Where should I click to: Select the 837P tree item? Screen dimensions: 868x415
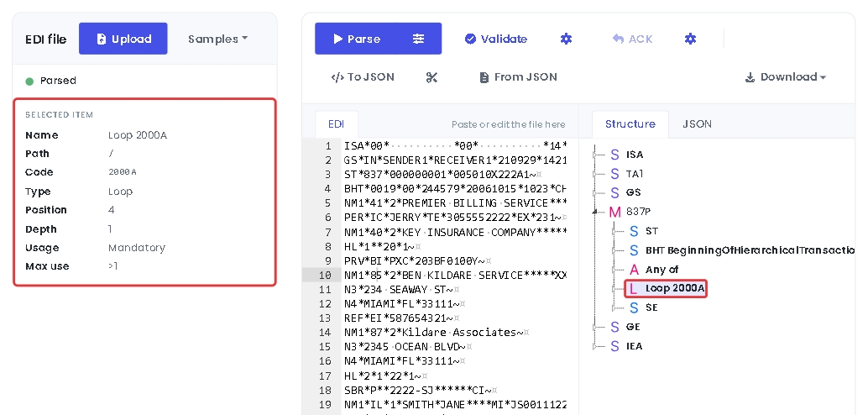[638, 212]
